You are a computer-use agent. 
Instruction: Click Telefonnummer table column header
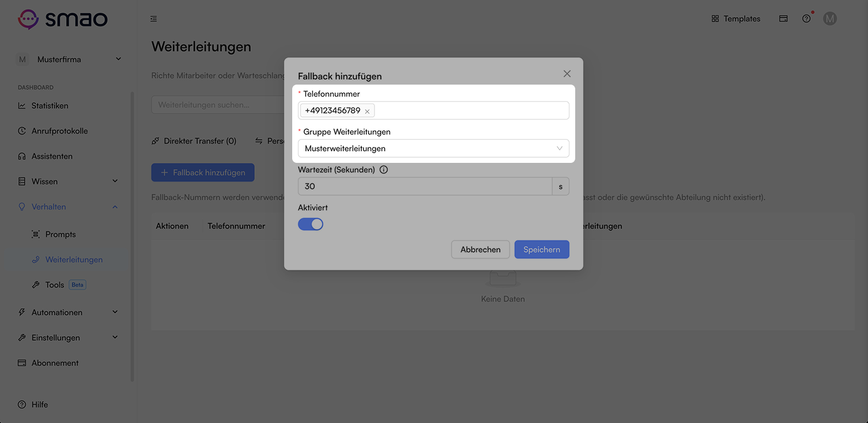coord(236,226)
